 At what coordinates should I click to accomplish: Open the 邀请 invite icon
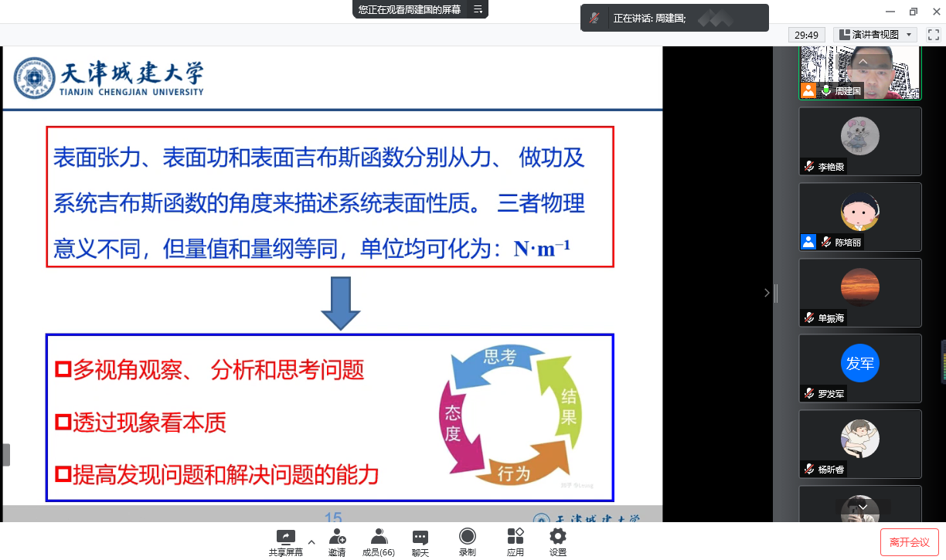click(337, 537)
